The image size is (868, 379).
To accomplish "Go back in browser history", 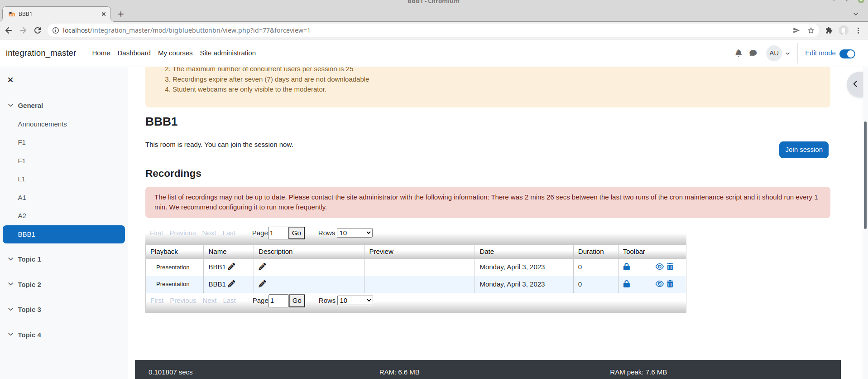I will pos(9,30).
